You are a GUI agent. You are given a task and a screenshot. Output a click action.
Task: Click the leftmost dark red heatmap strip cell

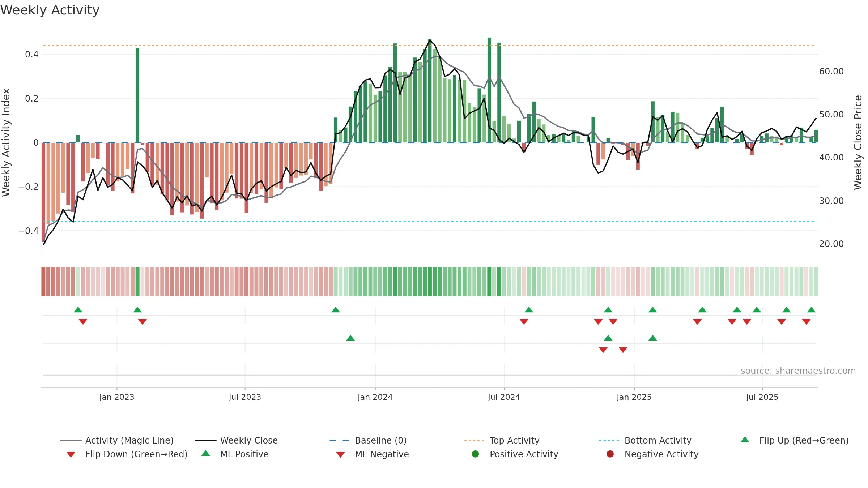click(x=43, y=282)
